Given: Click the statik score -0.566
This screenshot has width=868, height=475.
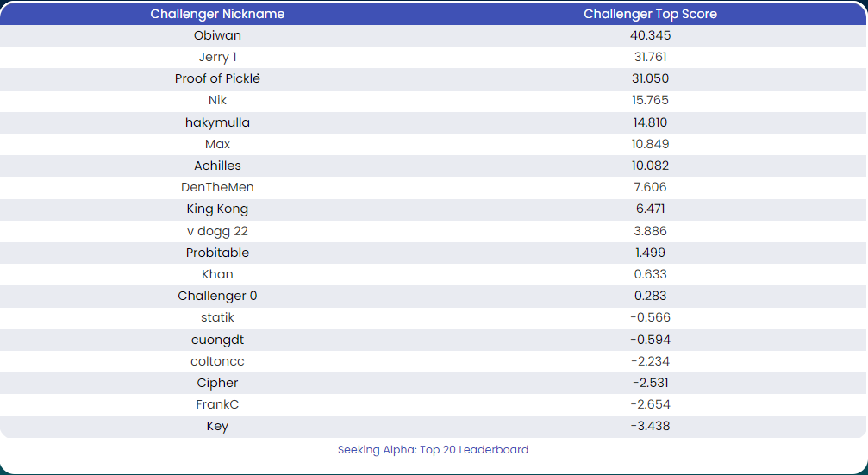Looking at the screenshot, I should (x=651, y=317).
